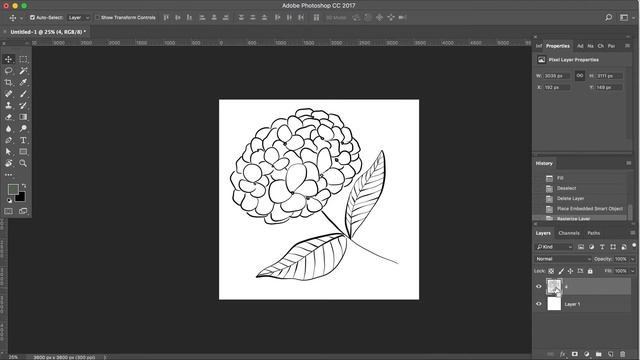Create a new layer
The image size is (640, 360).
coord(611,354)
